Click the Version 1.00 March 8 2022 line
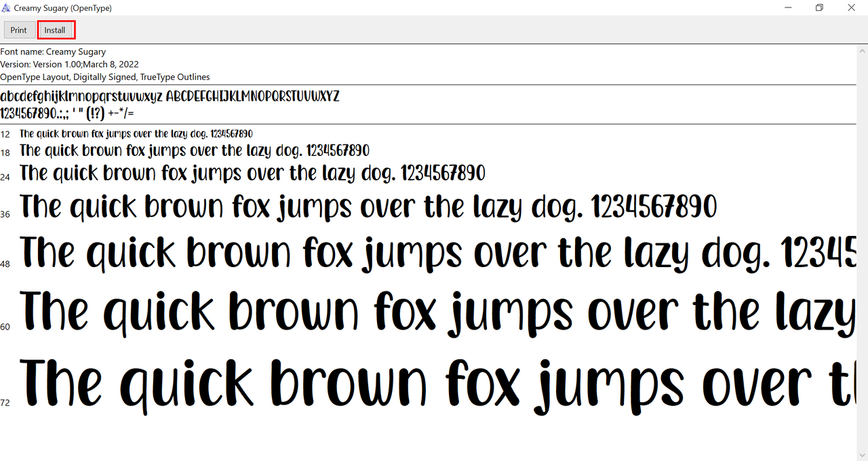The image size is (868, 461). point(69,64)
